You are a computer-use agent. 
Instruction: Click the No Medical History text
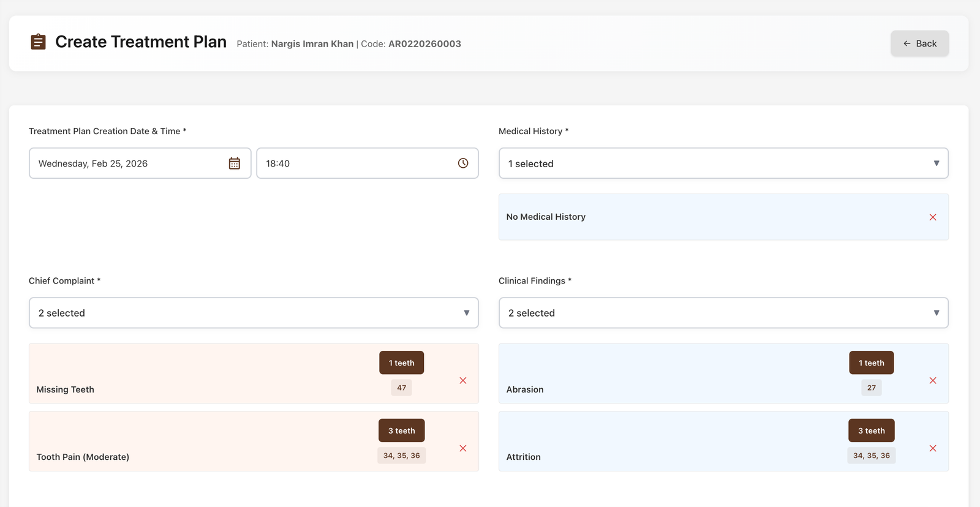[x=546, y=217]
